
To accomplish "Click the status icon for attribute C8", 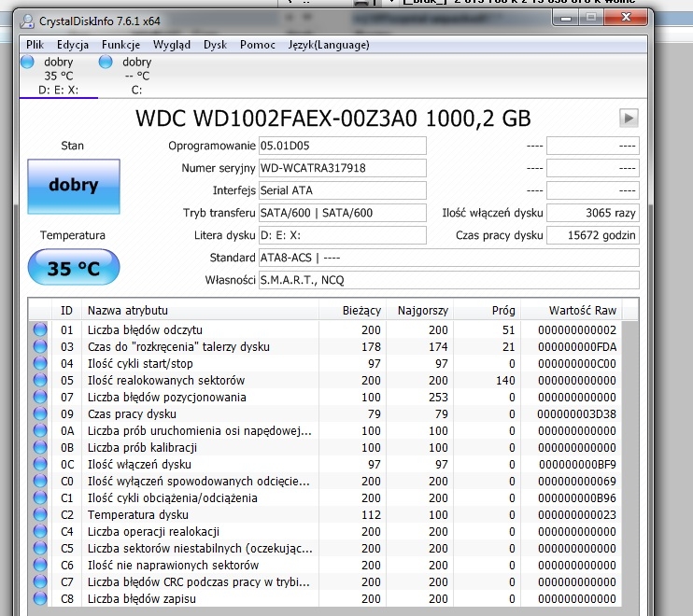I will click(x=40, y=598).
